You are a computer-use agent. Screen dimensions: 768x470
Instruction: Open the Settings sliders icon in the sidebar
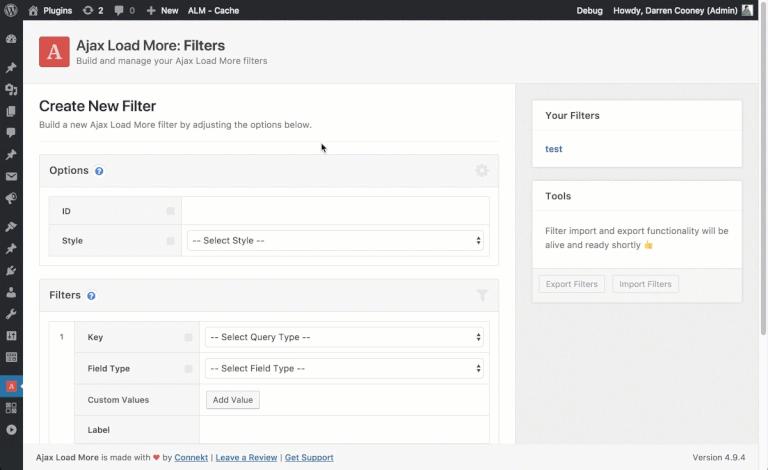coord(11,335)
